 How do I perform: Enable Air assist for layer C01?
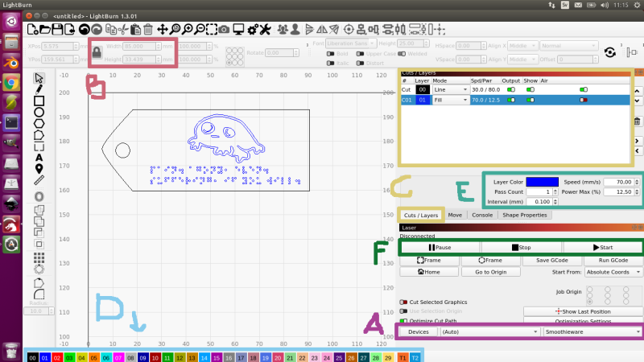[583, 100]
